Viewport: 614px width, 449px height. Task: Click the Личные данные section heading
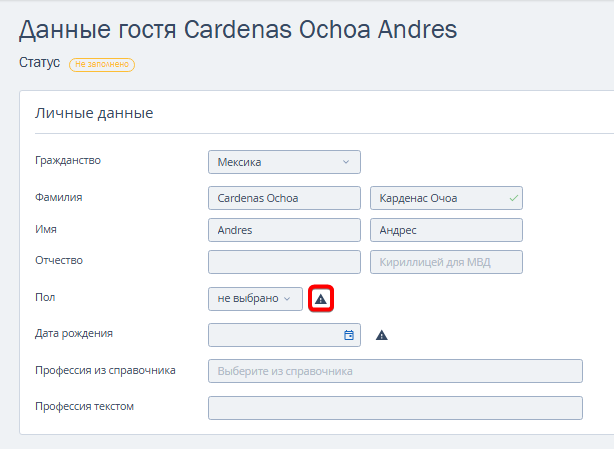click(x=94, y=113)
